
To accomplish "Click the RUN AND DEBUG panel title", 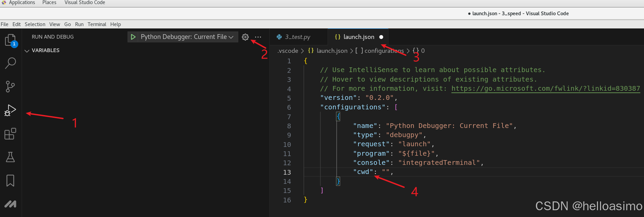I will 53,37.
